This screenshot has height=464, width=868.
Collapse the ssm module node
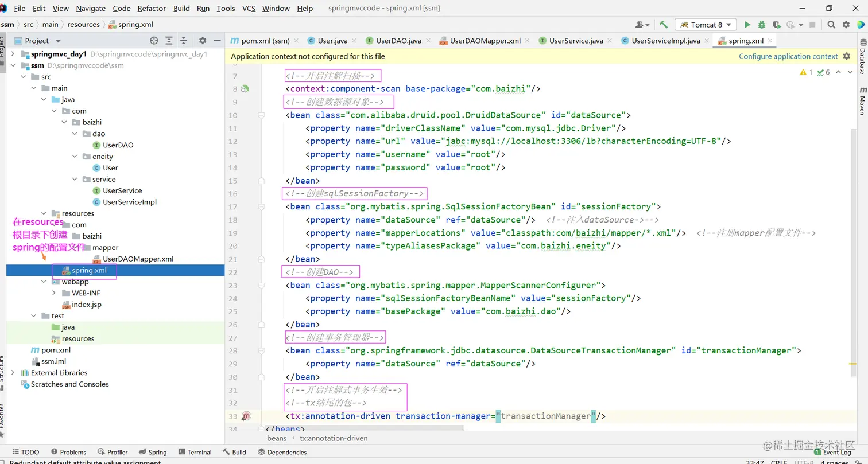coord(13,65)
